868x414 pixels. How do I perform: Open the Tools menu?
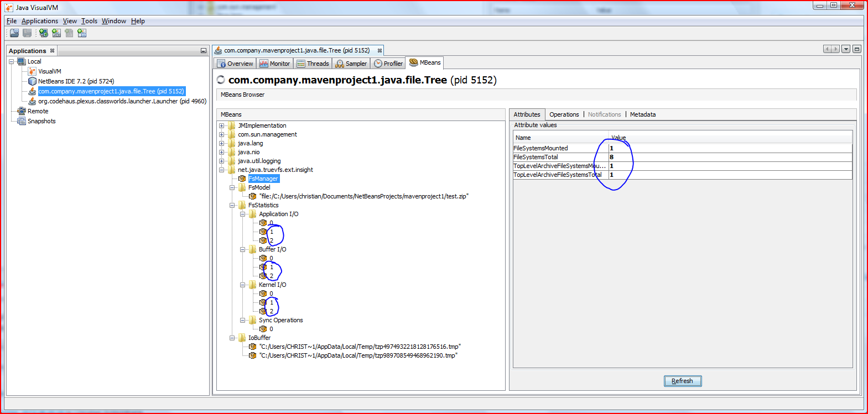pos(89,21)
